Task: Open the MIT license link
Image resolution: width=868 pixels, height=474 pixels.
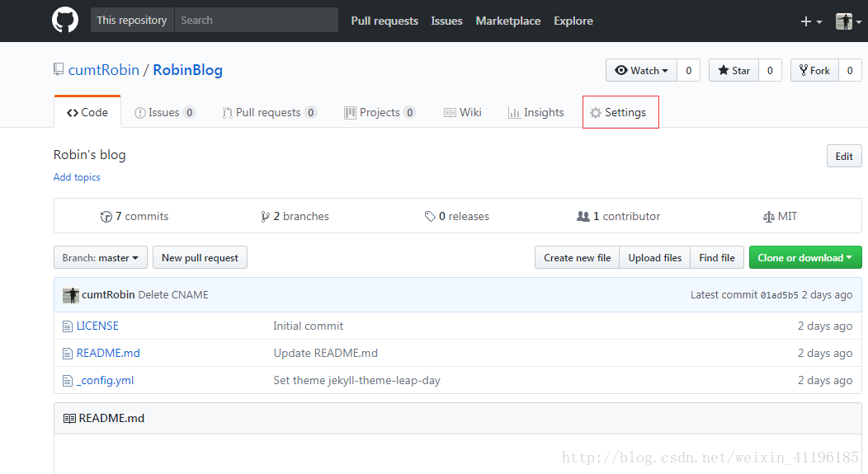Action: pos(780,216)
